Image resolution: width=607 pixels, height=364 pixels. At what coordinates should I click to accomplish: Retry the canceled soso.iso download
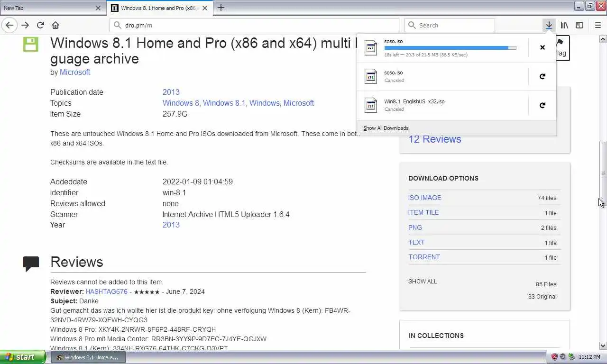tap(543, 76)
